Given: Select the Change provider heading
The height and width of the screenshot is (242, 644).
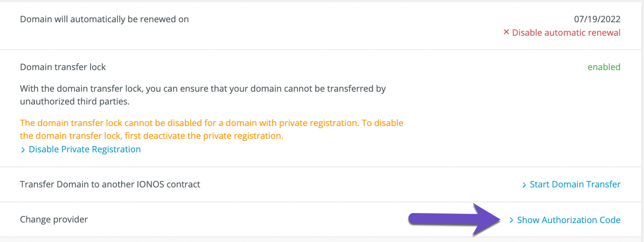Looking at the screenshot, I should click(x=54, y=219).
